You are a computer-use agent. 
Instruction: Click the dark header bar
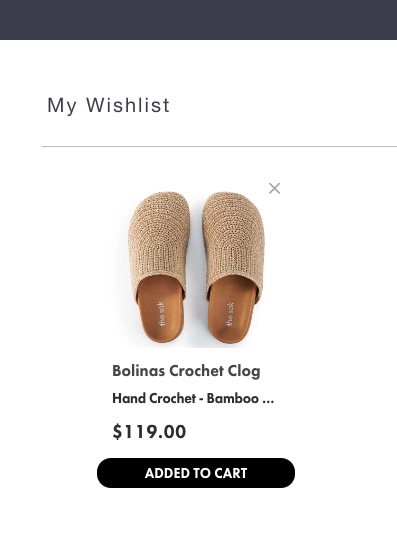point(198,20)
